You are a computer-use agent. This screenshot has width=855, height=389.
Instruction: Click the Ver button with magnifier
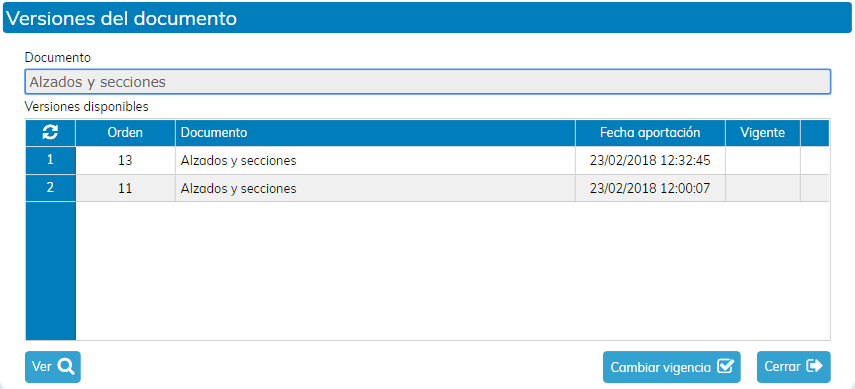tap(53, 367)
